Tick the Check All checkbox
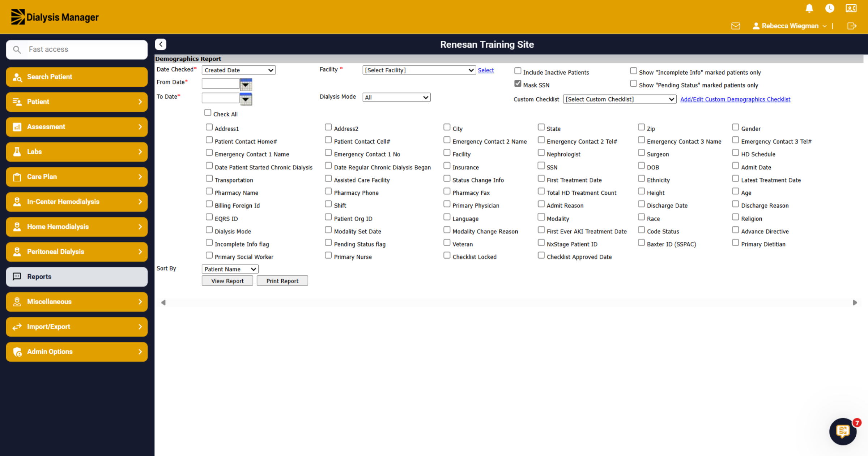 pyautogui.click(x=208, y=113)
